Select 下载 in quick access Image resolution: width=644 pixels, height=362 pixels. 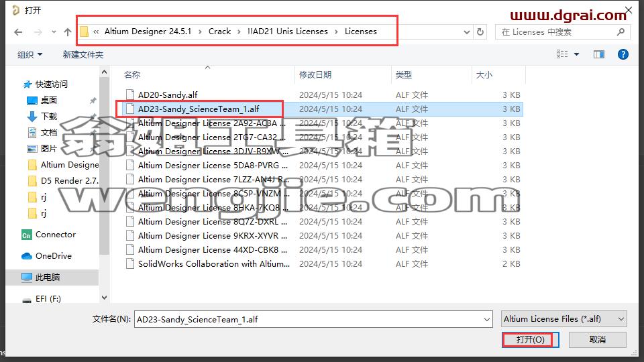[x=49, y=116]
